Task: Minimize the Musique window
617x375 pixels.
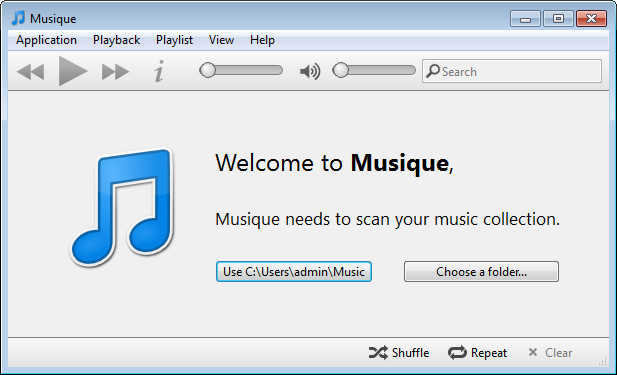Action: tap(525, 18)
